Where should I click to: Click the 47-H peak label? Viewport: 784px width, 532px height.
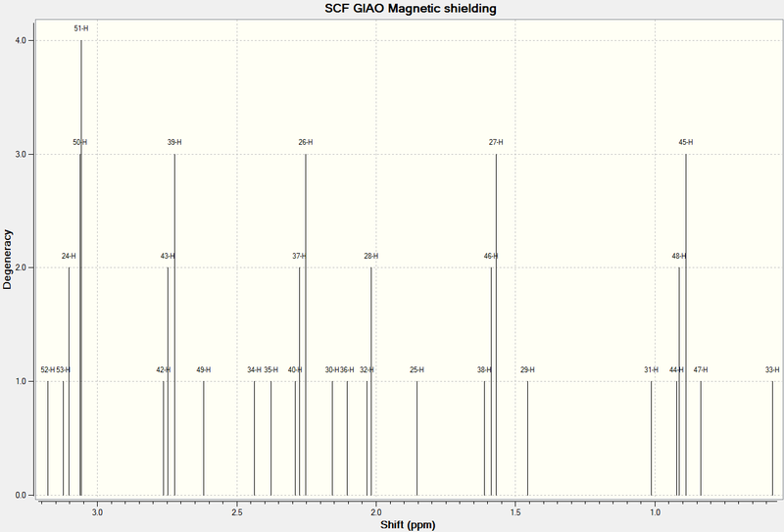coord(701,370)
